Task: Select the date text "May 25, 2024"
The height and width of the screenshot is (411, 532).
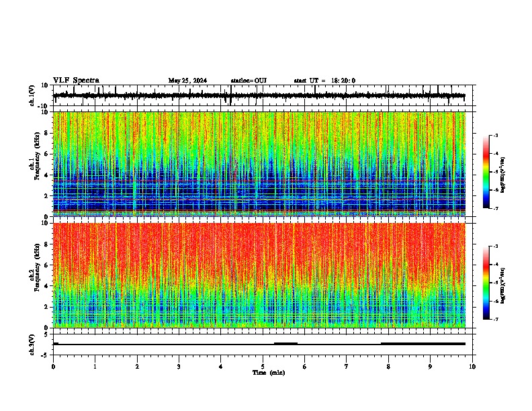Action: tap(187, 81)
